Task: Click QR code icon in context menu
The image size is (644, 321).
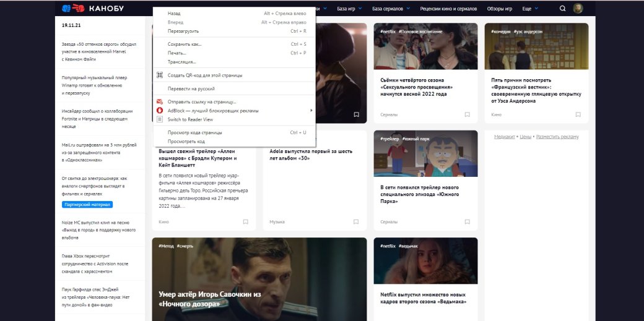Action: pos(160,75)
